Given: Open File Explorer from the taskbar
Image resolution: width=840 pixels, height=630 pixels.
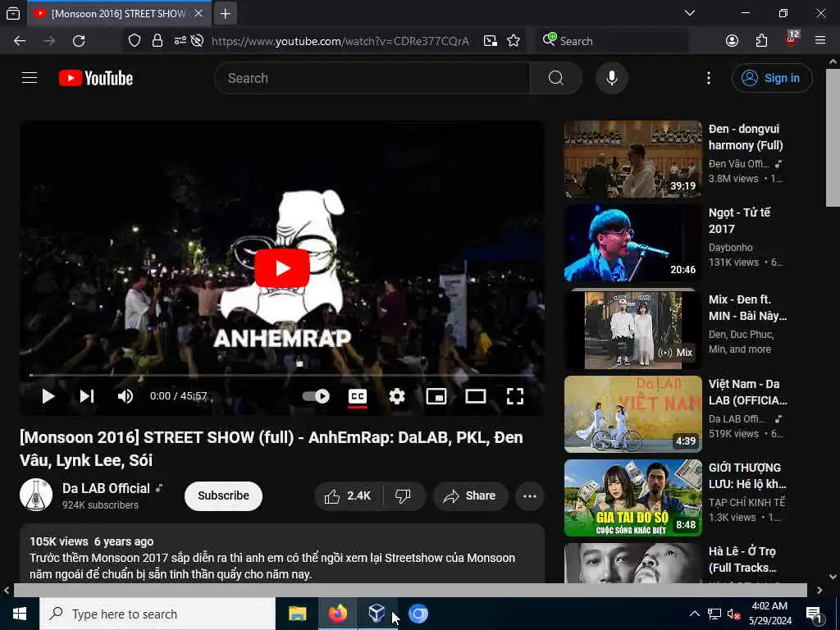Looking at the screenshot, I should 297,614.
